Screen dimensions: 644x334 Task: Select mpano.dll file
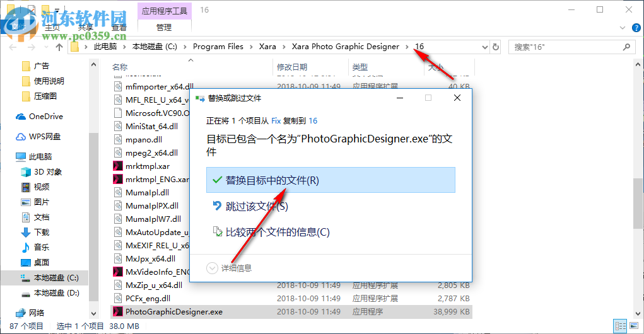click(144, 139)
